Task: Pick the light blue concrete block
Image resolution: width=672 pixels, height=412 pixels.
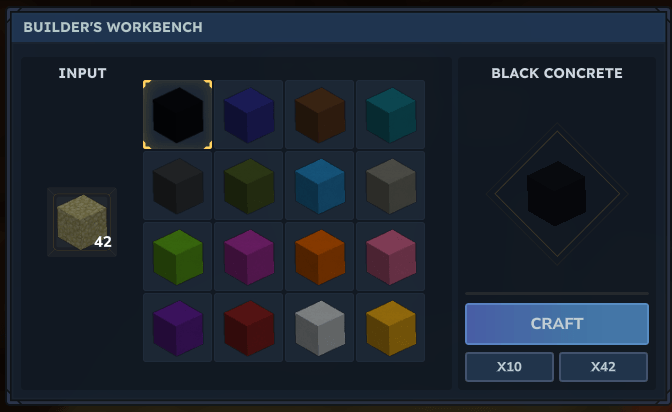Action: click(320, 186)
